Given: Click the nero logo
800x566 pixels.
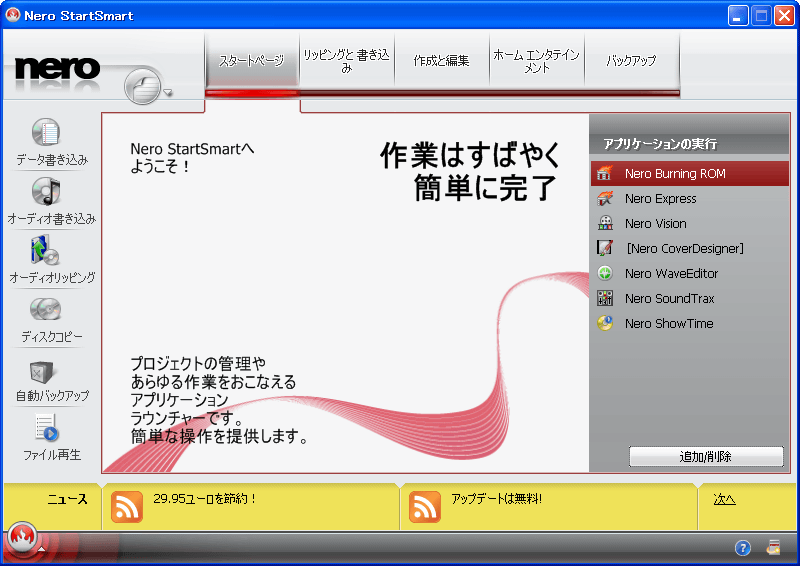Looking at the screenshot, I should tap(58, 69).
